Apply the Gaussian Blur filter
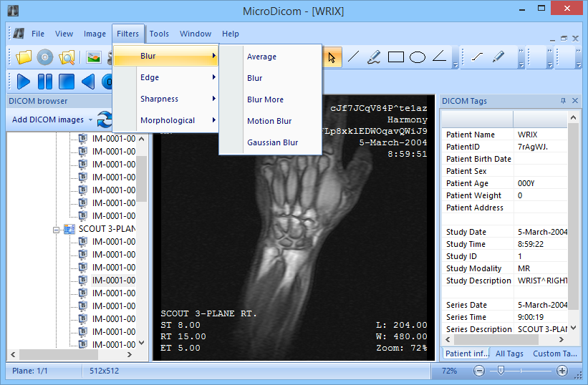 271,142
